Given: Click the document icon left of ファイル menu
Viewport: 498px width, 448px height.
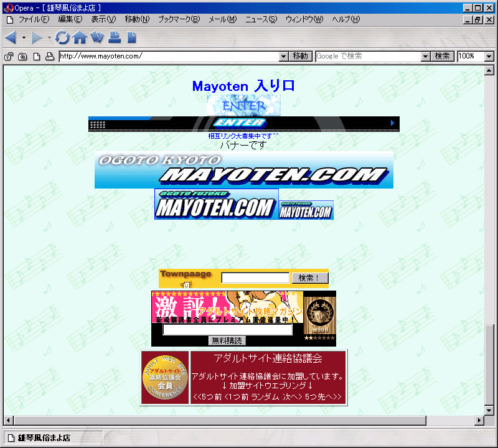Looking at the screenshot, I should click(x=10, y=20).
